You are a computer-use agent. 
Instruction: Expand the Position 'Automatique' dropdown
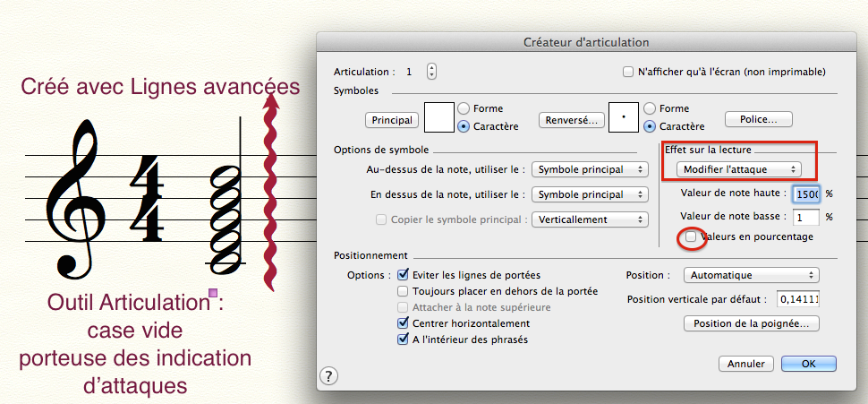pyautogui.click(x=751, y=275)
